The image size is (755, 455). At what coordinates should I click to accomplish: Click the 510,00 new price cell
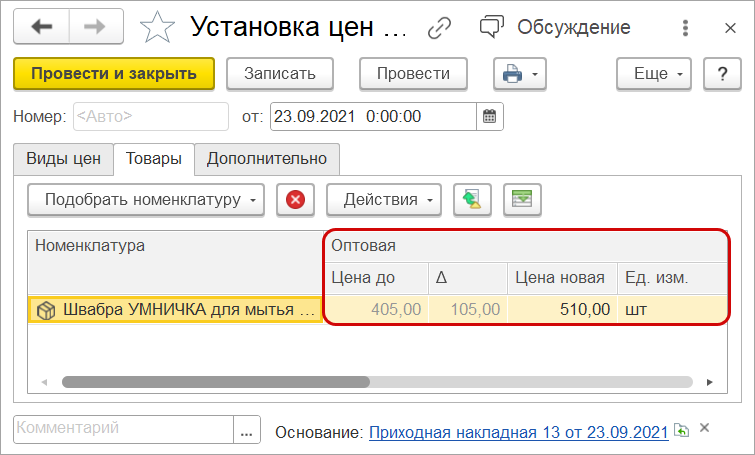pyautogui.click(x=562, y=309)
